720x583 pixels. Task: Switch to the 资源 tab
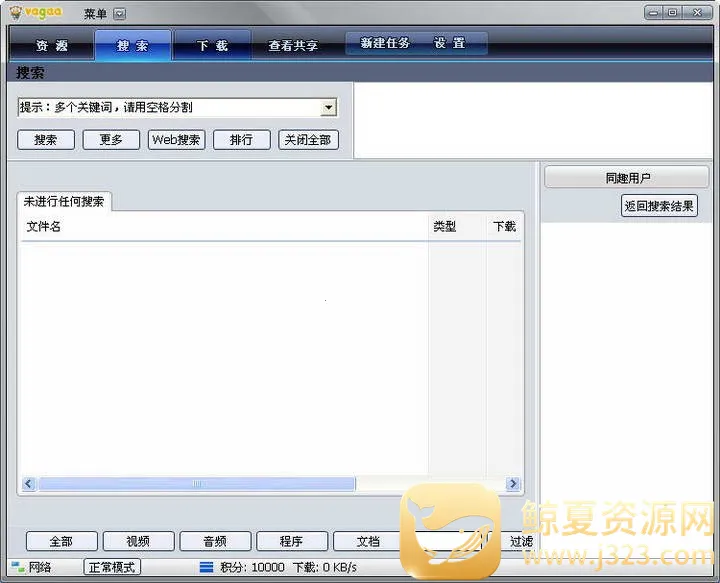[x=51, y=46]
